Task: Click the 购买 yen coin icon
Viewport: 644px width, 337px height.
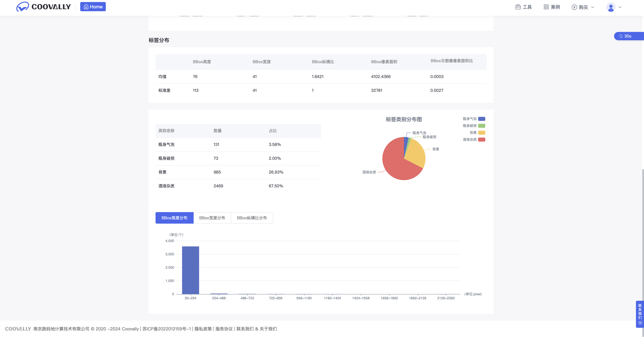Action: click(x=574, y=7)
